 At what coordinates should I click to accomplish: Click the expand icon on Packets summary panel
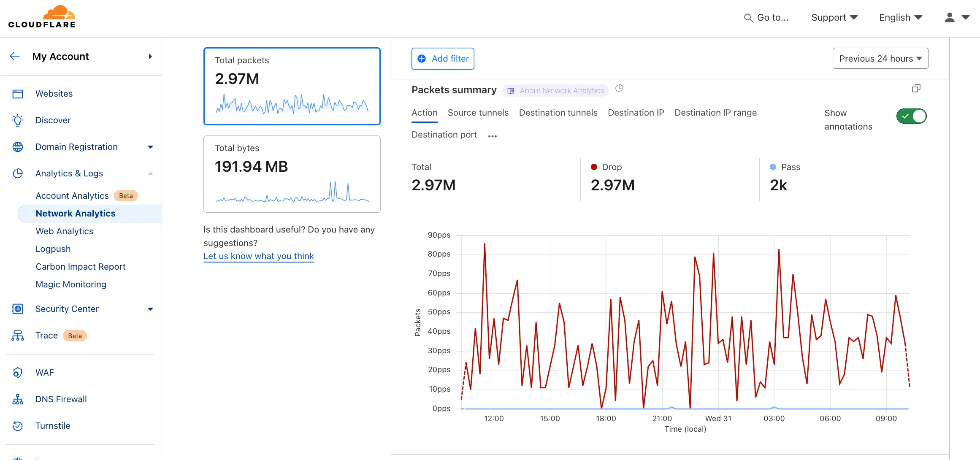point(916,88)
